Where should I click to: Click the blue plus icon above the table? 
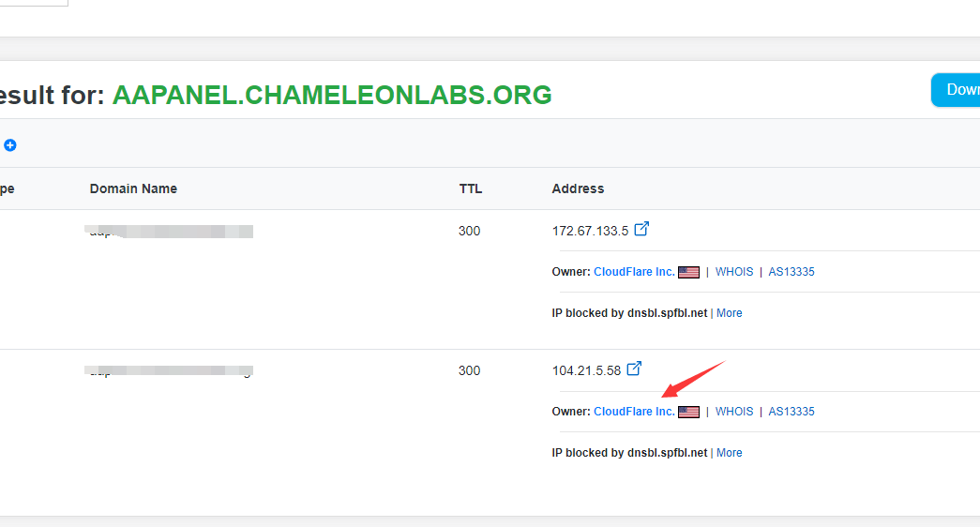click(10, 145)
